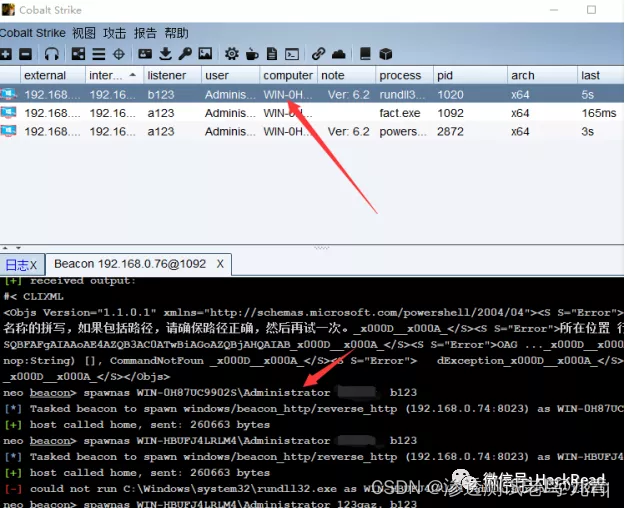Image resolution: width=625 pixels, height=508 pixels.
Task: Click listener b123 in the first row
Action: 161,95
